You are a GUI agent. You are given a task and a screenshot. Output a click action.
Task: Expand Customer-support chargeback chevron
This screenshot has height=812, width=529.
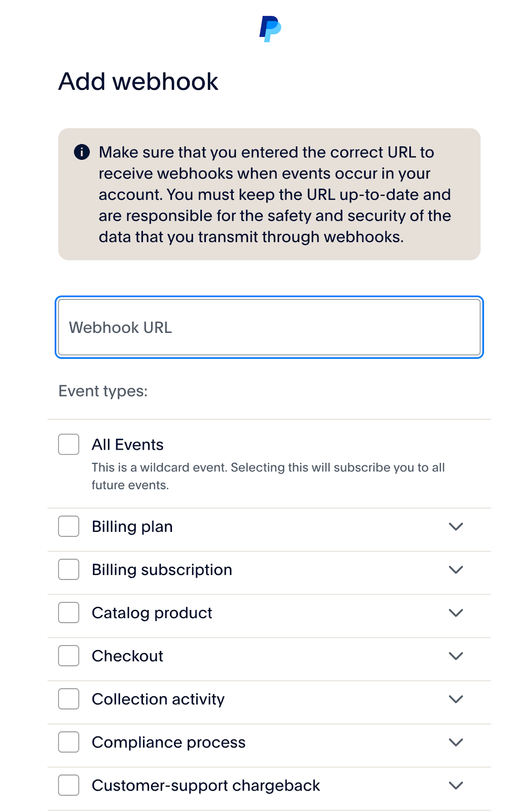click(x=456, y=786)
